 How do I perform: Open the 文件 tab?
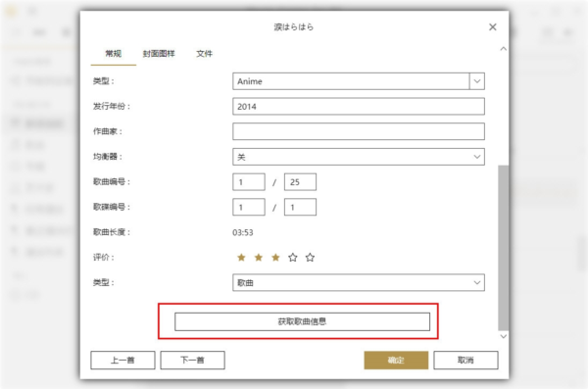pos(205,54)
